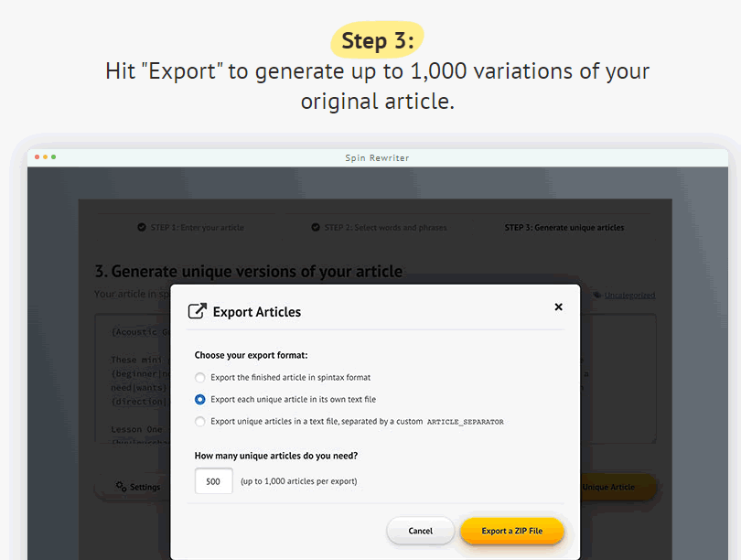Image resolution: width=741 pixels, height=560 pixels.
Task: Click the Step 2 checkmark icon
Action: tap(316, 227)
